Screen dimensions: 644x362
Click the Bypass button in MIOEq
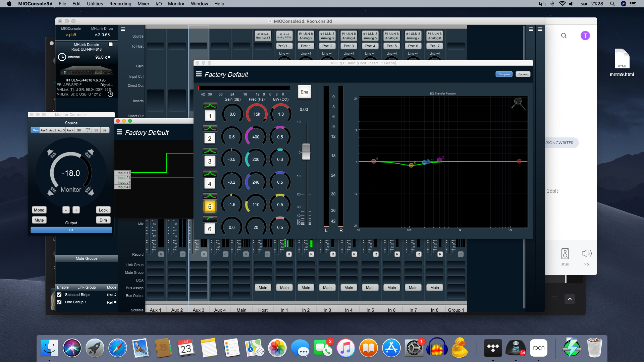[x=523, y=74]
